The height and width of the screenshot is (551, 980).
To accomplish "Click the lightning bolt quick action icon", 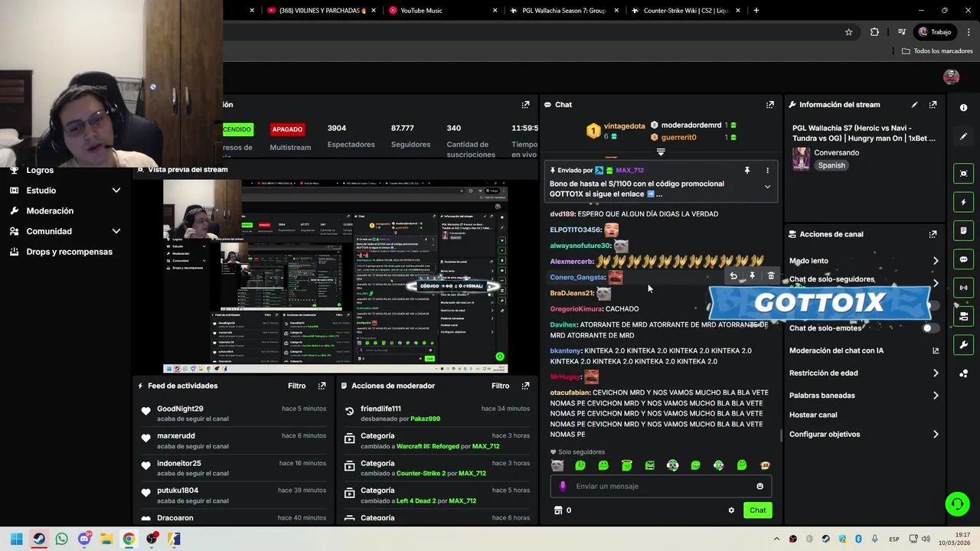I will point(963,202).
